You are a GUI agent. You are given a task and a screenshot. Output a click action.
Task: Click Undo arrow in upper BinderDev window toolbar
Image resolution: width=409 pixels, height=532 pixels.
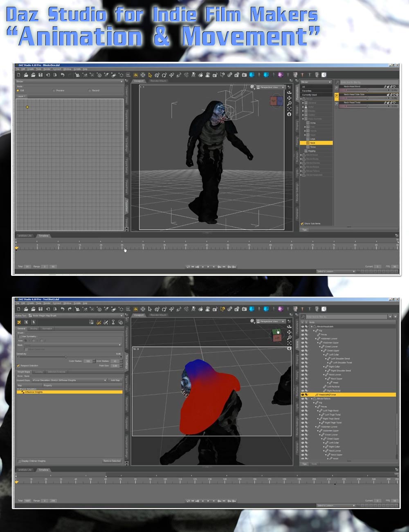(x=62, y=75)
